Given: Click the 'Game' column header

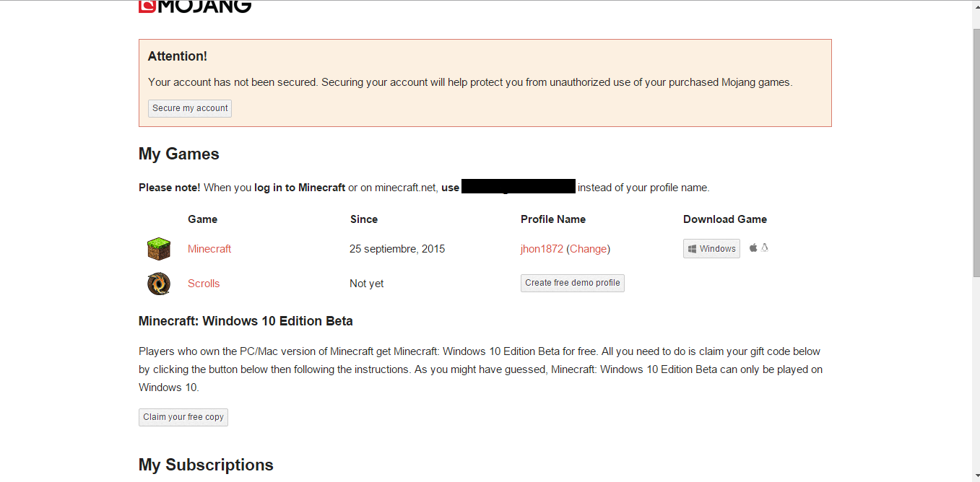Looking at the screenshot, I should tap(202, 219).
